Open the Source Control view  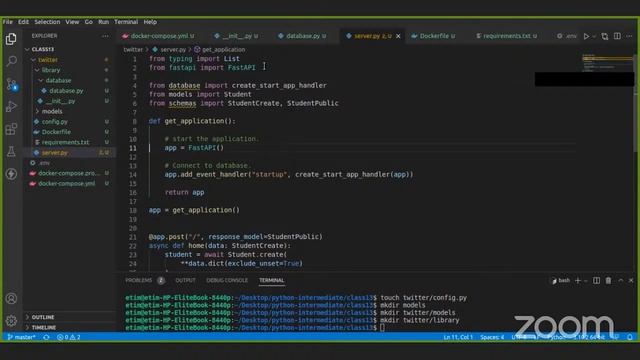[x=11, y=84]
